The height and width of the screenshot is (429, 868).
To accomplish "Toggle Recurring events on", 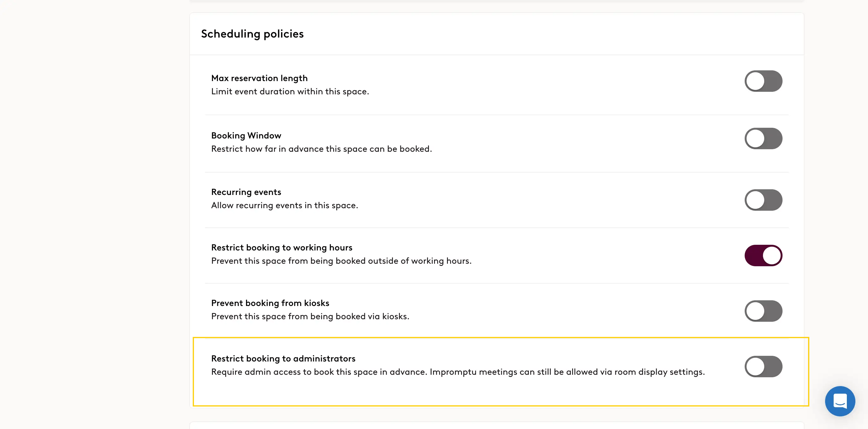I will point(764,200).
